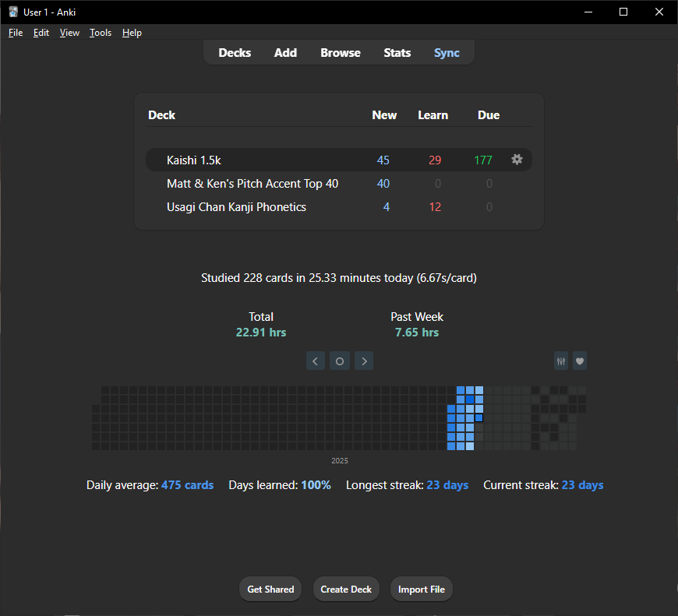Screen dimensions: 678x616
Task: Click Pitch Accent deck new count 40
Action: pos(383,184)
